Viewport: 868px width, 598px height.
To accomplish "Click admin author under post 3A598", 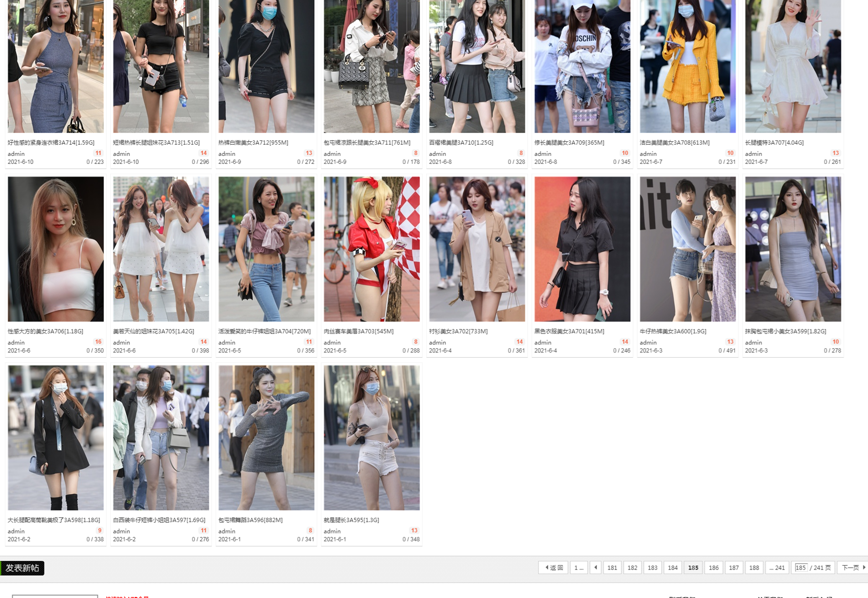I will 16,531.
